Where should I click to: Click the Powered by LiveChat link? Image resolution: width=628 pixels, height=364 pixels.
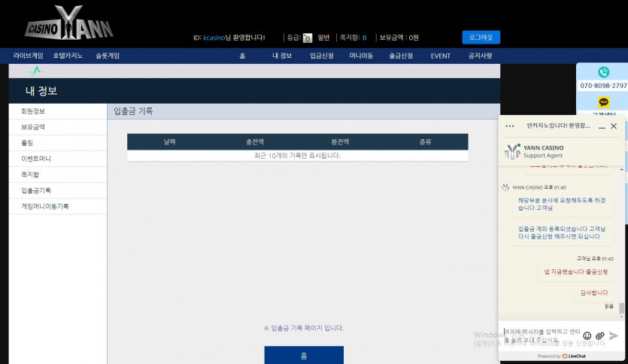point(562,356)
